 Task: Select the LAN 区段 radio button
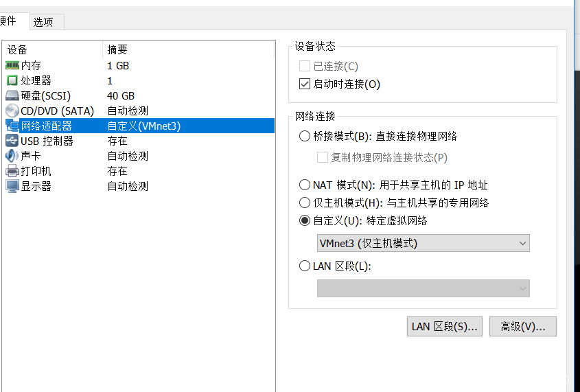coord(305,266)
